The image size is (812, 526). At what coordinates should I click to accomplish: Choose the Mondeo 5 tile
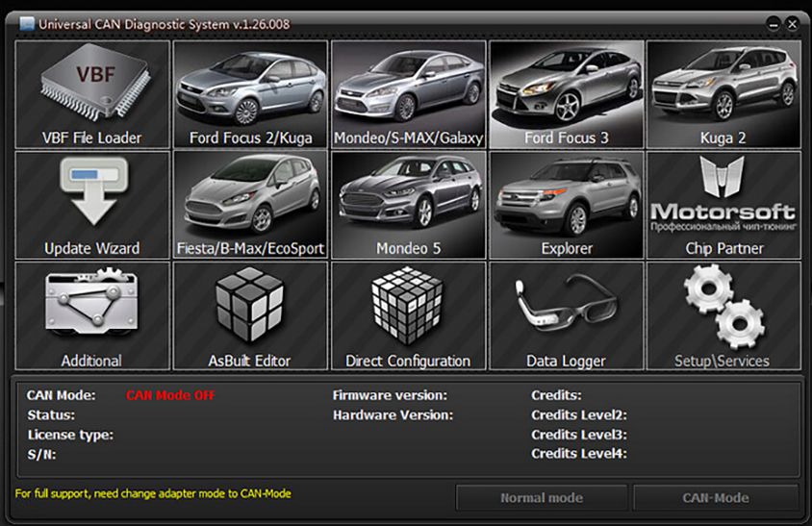[x=409, y=205]
